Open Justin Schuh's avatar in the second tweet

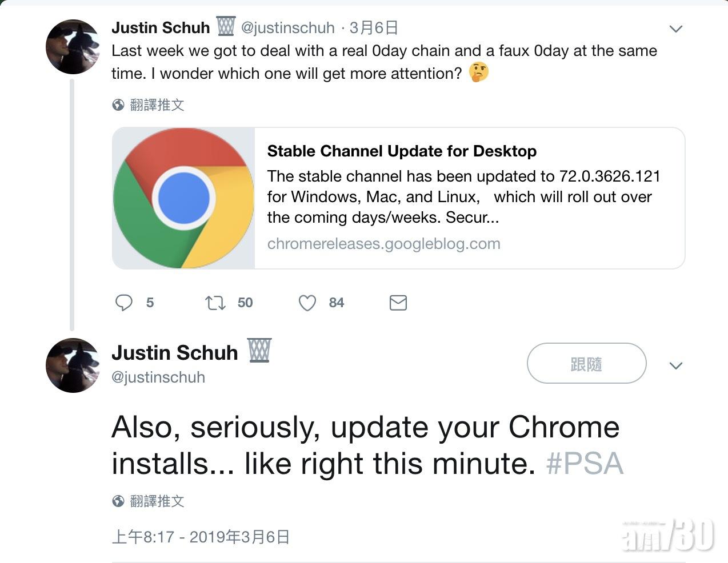pyautogui.click(x=73, y=365)
